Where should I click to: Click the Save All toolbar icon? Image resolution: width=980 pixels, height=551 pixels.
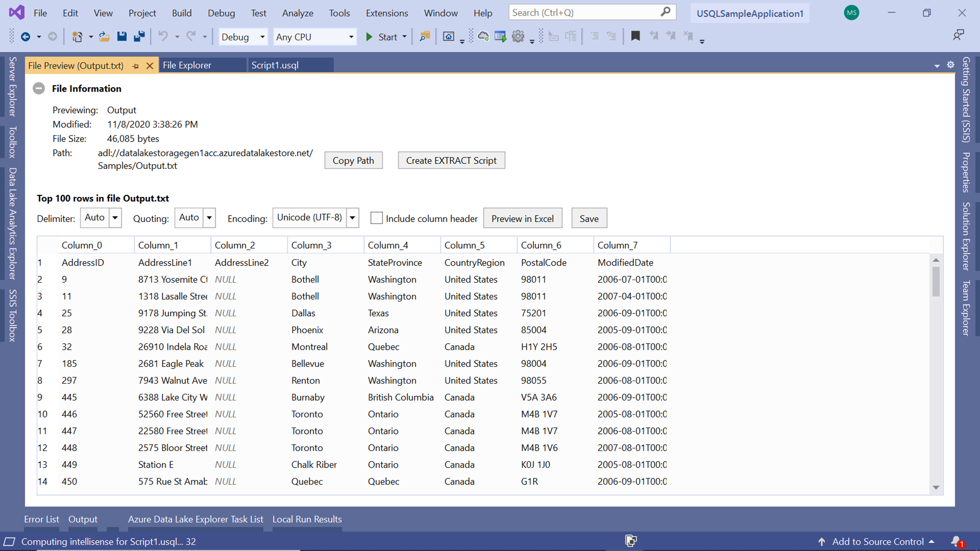tap(140, 36)
